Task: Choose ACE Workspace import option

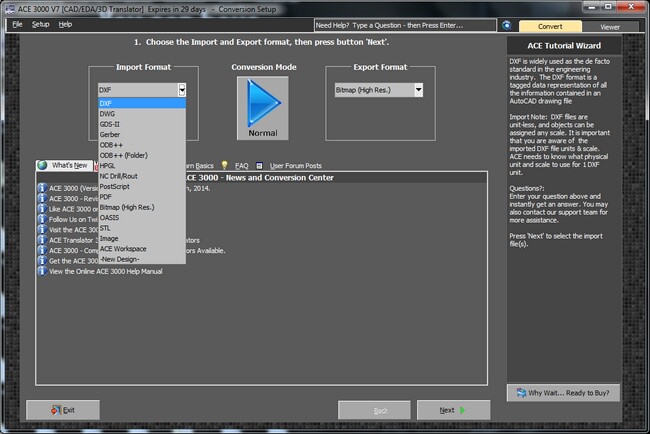Action: click(142, 249)
